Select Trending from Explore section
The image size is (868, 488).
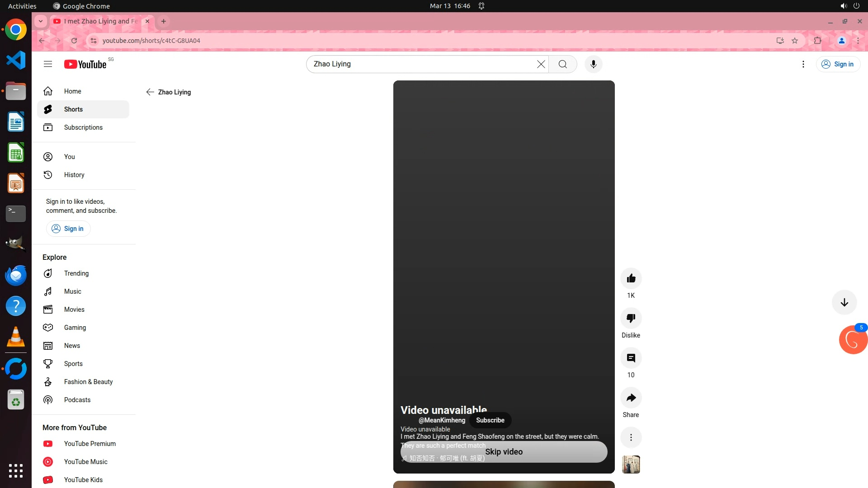click(x=76, y=273)
